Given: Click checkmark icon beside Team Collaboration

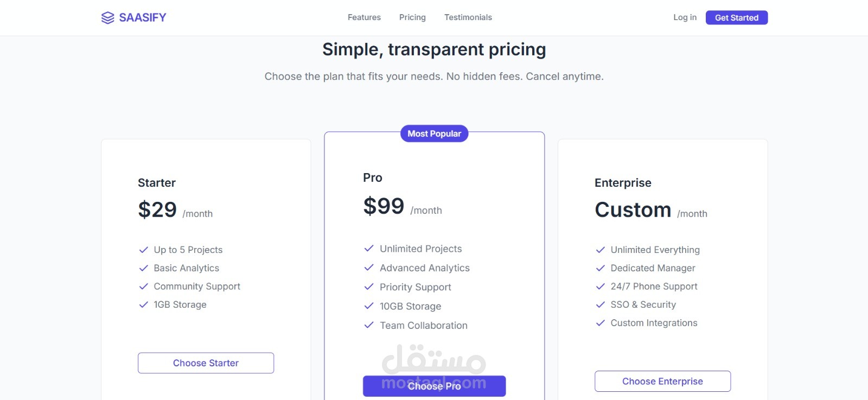Looking at the screenshot, I should click(369, 325).
